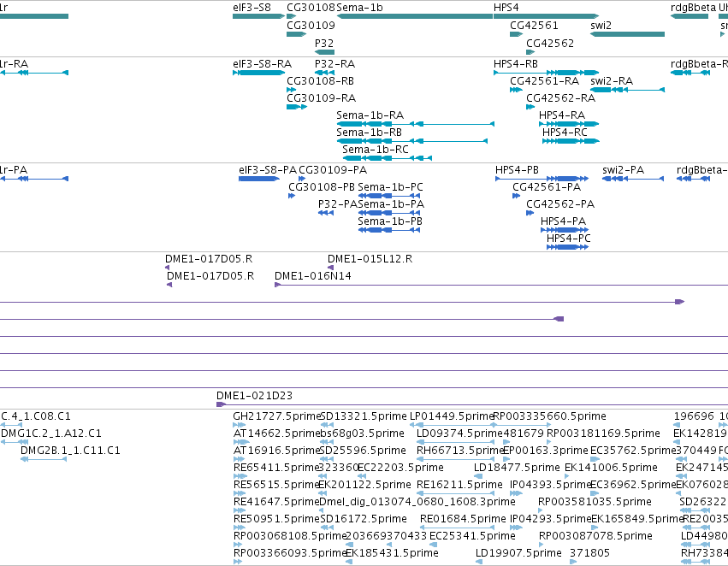Click the P32-PA protein glyph
728x566 pixels.
pos(326,213)
